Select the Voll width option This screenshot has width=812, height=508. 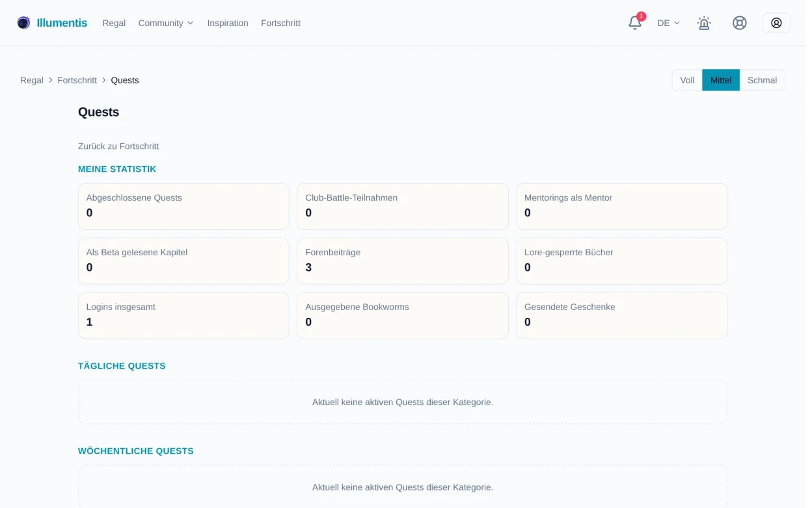click(x=687, y=80)
